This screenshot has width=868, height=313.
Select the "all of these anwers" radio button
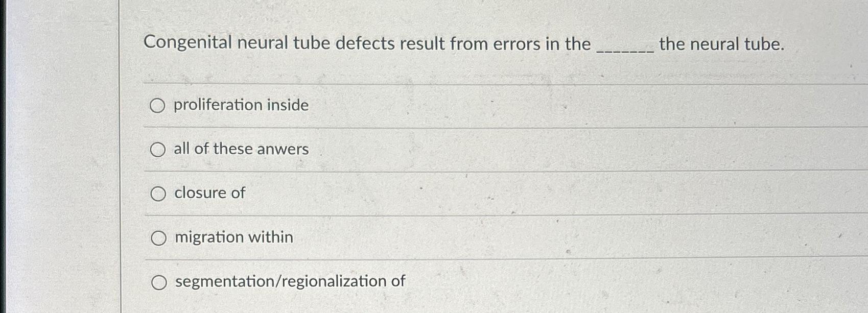click(x=158, y=150)
